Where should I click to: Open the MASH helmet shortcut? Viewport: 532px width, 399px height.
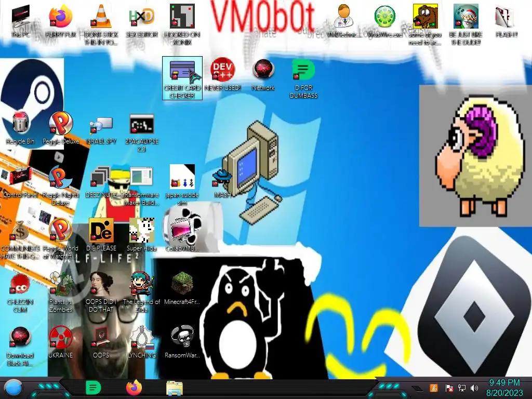point(222,183)
